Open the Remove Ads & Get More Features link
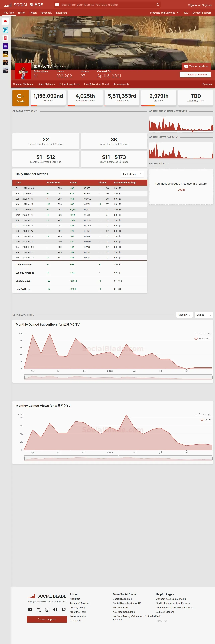Screen dimensions: 215x644 [174, 608]
